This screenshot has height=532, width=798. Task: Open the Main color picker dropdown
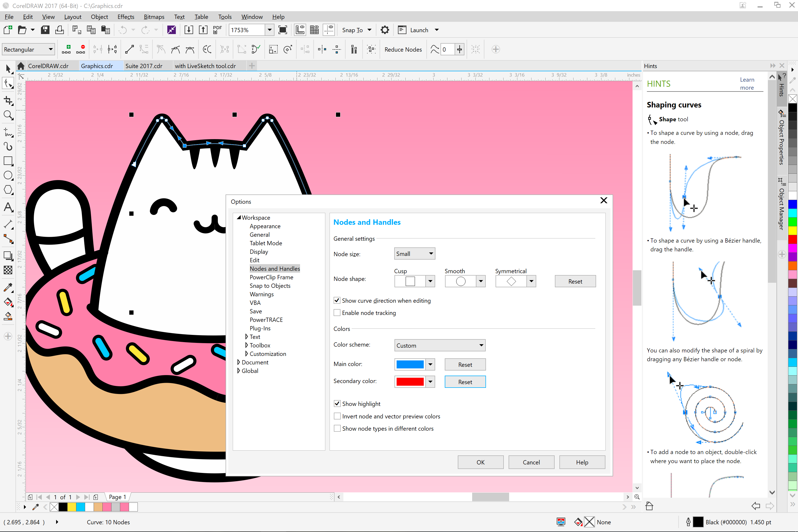point(430,364)
